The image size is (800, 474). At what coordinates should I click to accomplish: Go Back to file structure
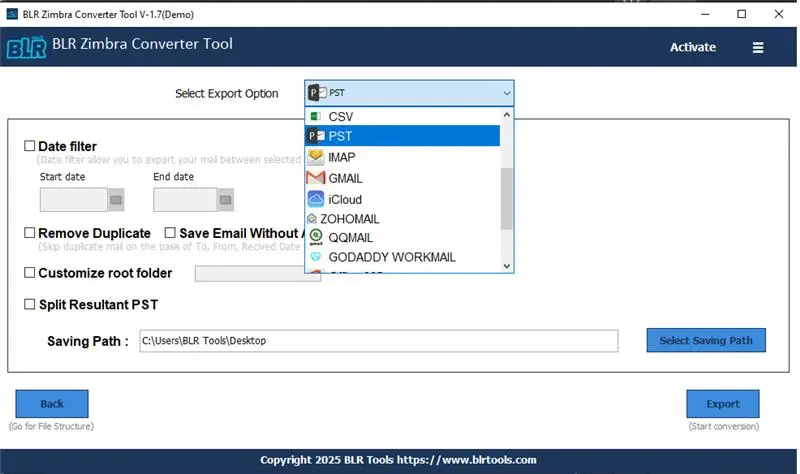(x=52, y=404)
